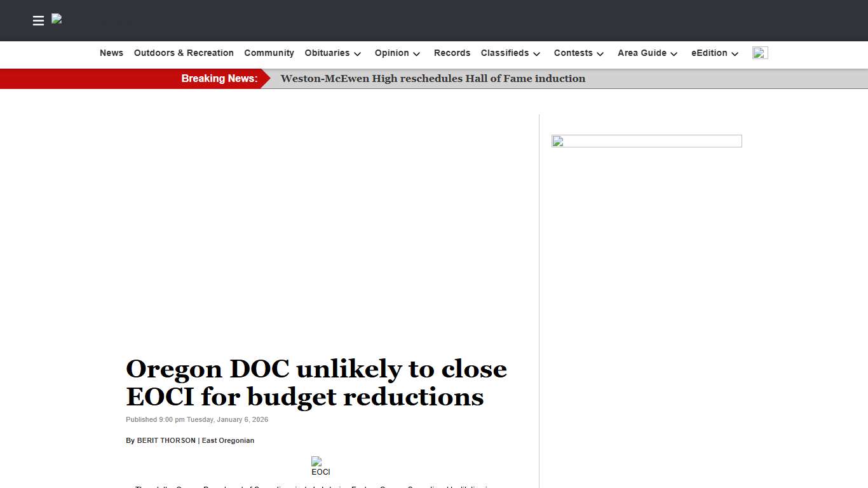
Task: Expand the Contests dropdown
Action: (578, 53)
